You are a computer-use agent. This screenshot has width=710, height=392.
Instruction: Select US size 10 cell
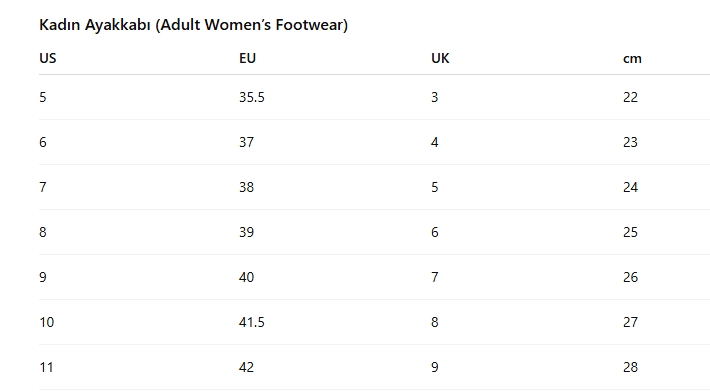point(47,322)
